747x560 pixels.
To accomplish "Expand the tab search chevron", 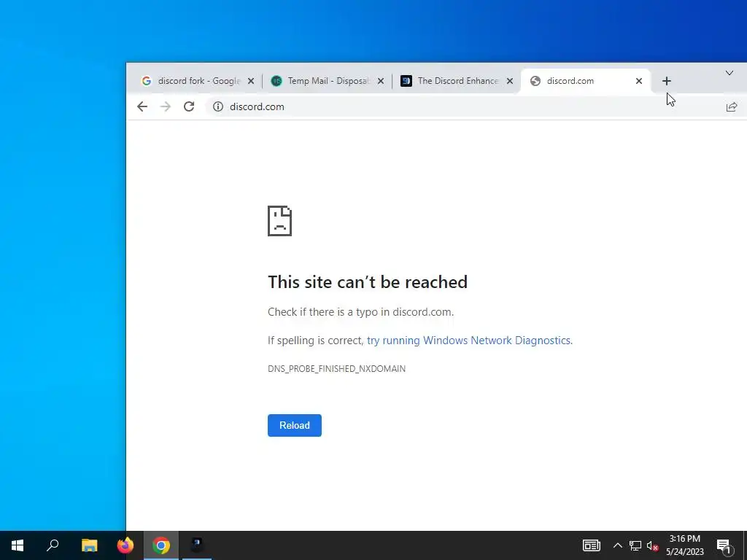I will coord(729,73).
